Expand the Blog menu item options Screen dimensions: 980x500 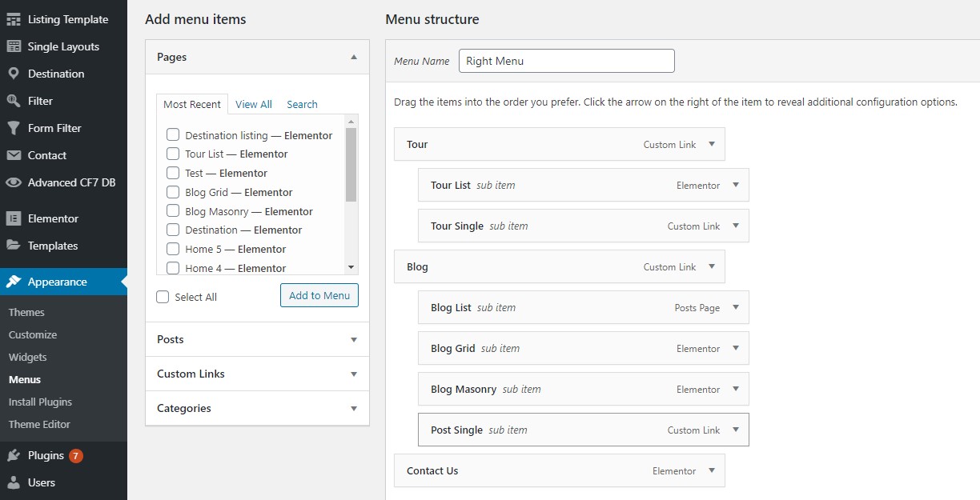point(712,267)
